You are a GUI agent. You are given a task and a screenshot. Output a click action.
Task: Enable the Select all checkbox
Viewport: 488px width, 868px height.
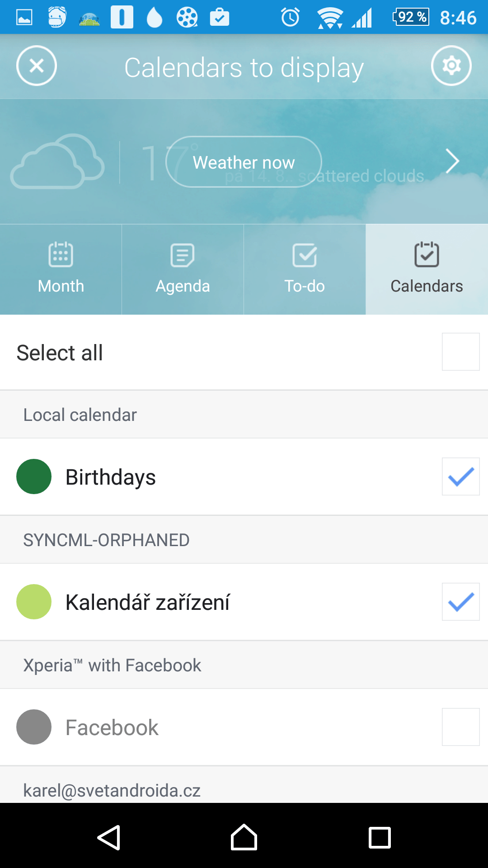pos(460,352)
